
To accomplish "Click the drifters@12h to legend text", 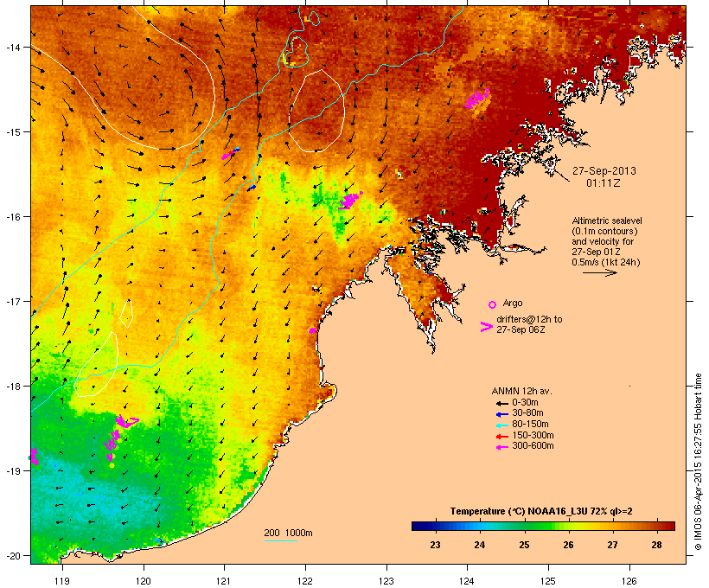I will coord(529,319).
